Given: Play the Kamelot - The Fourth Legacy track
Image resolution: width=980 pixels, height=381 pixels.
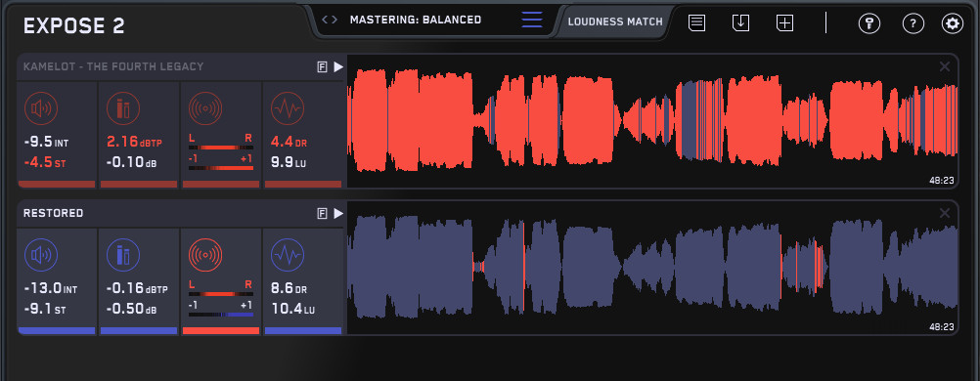Looking at the screenshot, I should [x=338, y=66].
